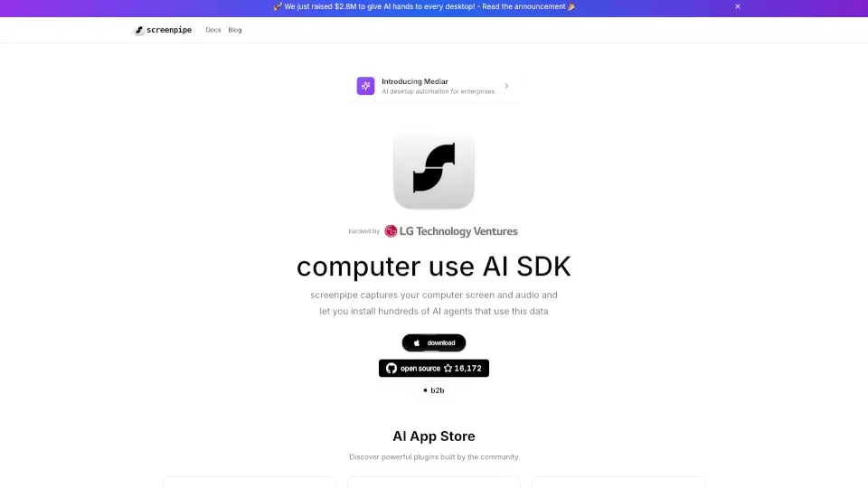Open the Docs menu item
Image resolution: width=868 pixels, height=488 pixels.
[213, 30]
